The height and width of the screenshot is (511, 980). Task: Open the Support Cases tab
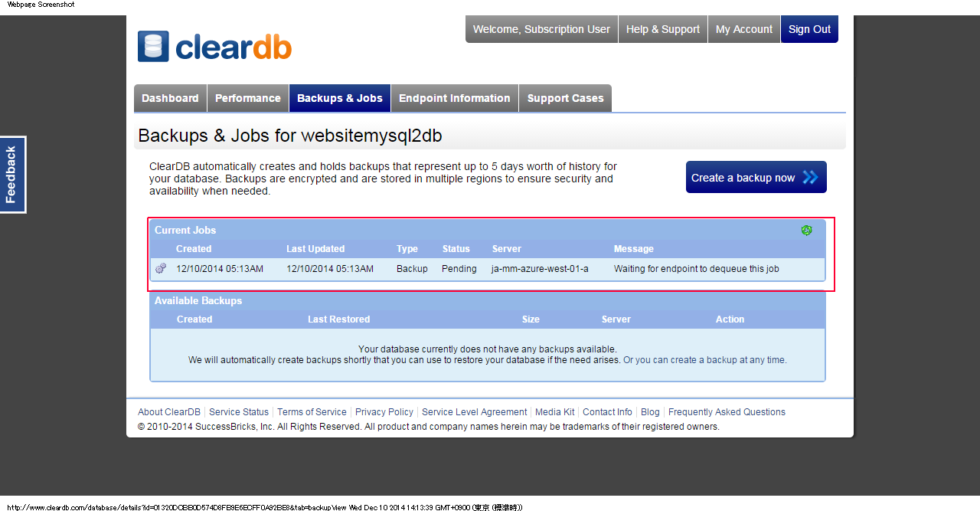tap(565, 98)
